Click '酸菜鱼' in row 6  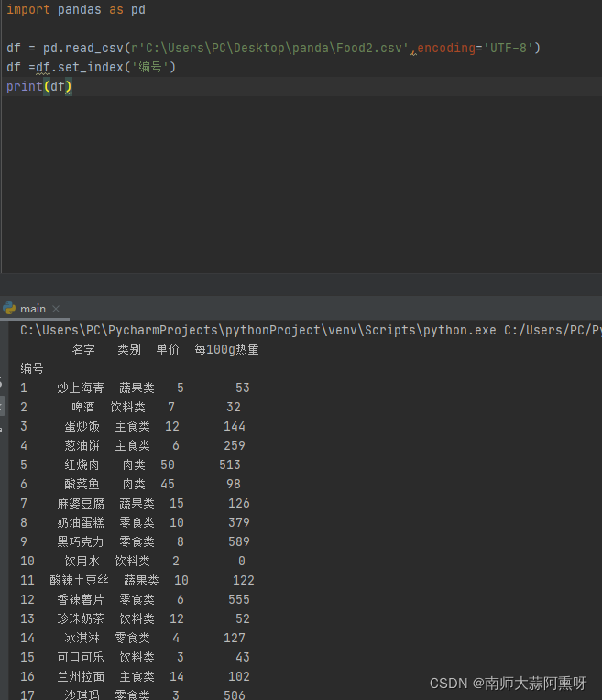[82, 484]
